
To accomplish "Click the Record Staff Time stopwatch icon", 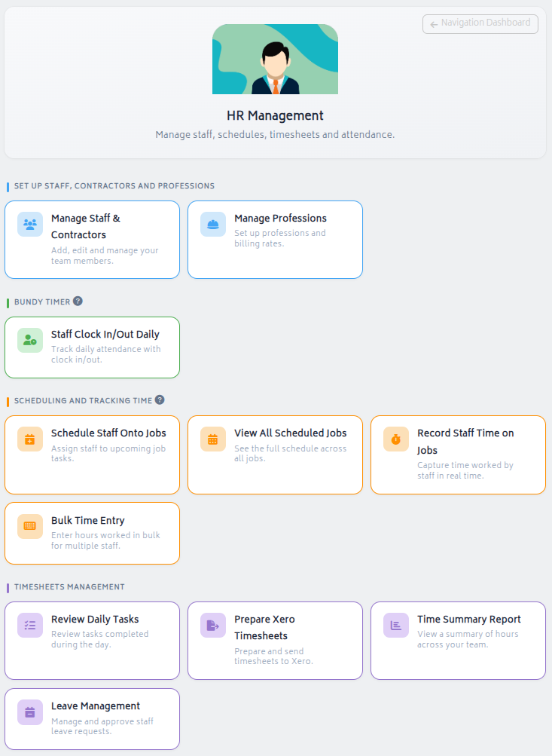I will 396,439.
